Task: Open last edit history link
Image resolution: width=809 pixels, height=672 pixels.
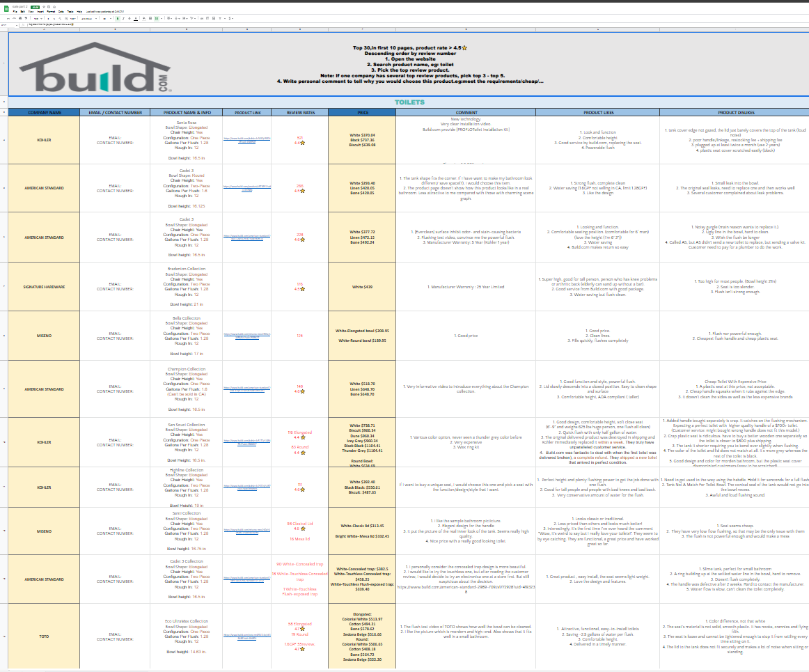Action: (105, 11)
